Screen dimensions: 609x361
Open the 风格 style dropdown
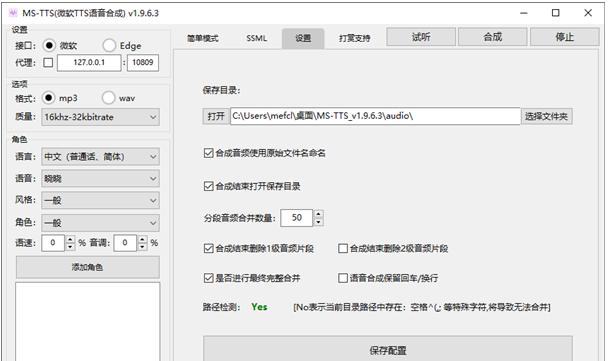click(101, 200)
